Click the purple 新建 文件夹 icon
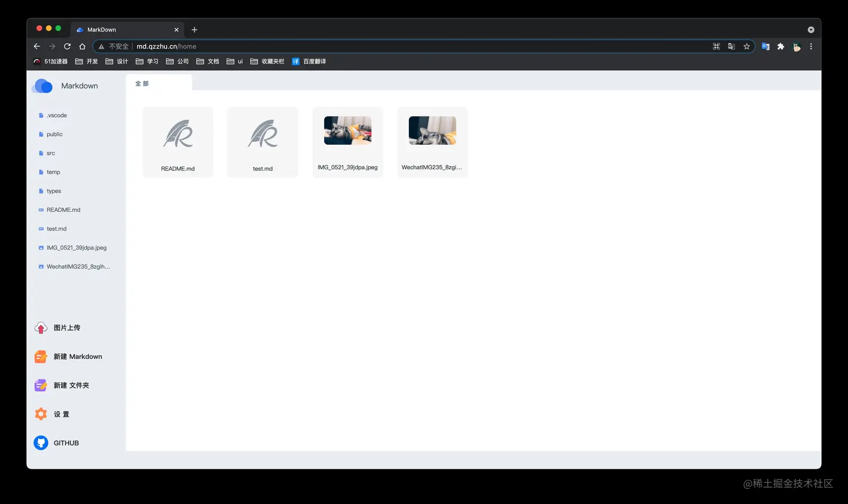This screenshot has width=848, height=504. pos(41,385)
